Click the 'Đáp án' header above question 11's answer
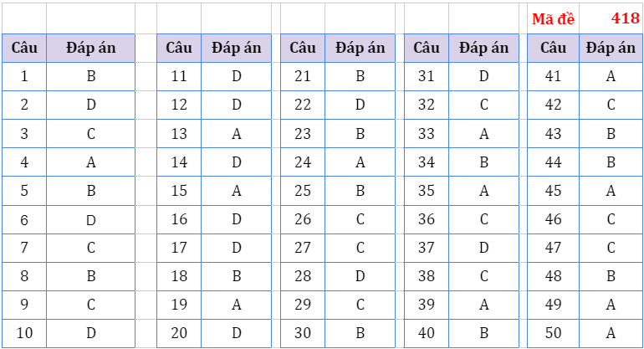644x349 pixels. [x=237, y=48]
